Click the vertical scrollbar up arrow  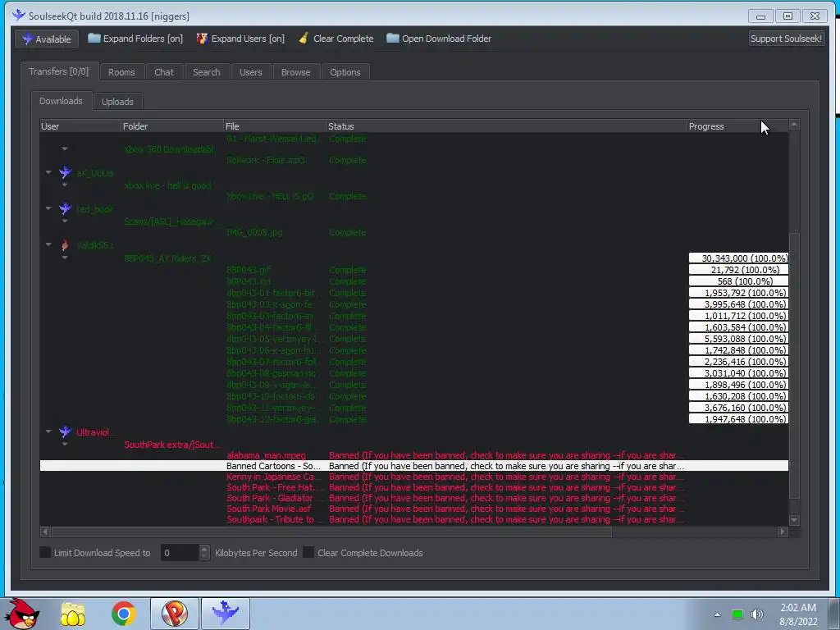point(794,125)
